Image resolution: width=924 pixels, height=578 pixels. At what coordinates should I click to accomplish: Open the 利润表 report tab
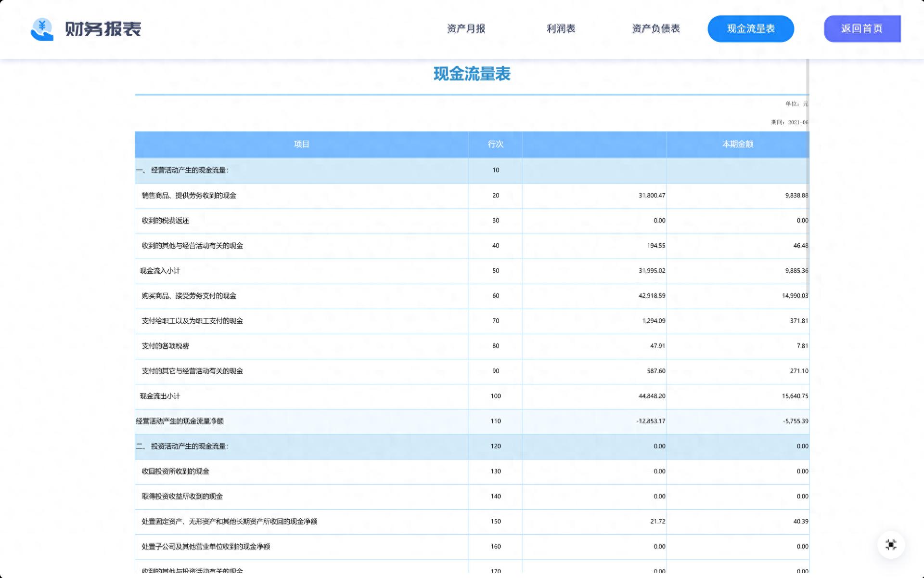pos(561,29)
